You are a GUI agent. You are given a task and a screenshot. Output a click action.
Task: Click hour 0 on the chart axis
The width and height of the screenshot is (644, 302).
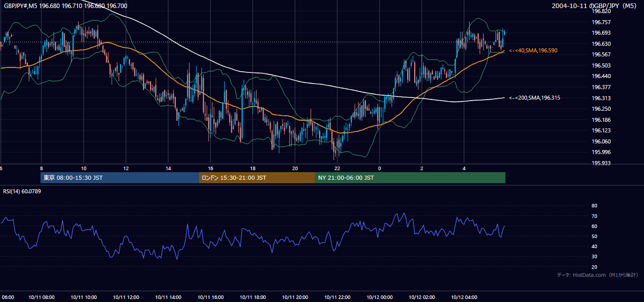pyautogui.click(x=379, y=169)
